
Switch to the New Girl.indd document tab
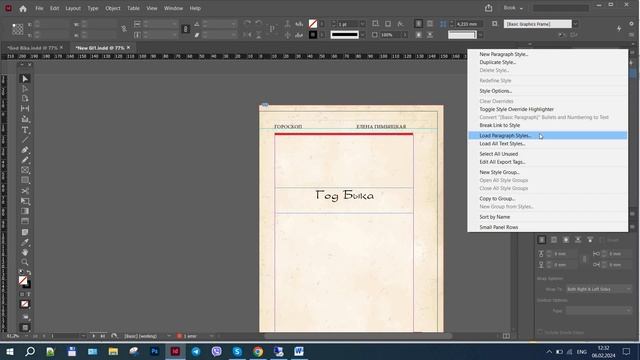[x=100, y=48]
